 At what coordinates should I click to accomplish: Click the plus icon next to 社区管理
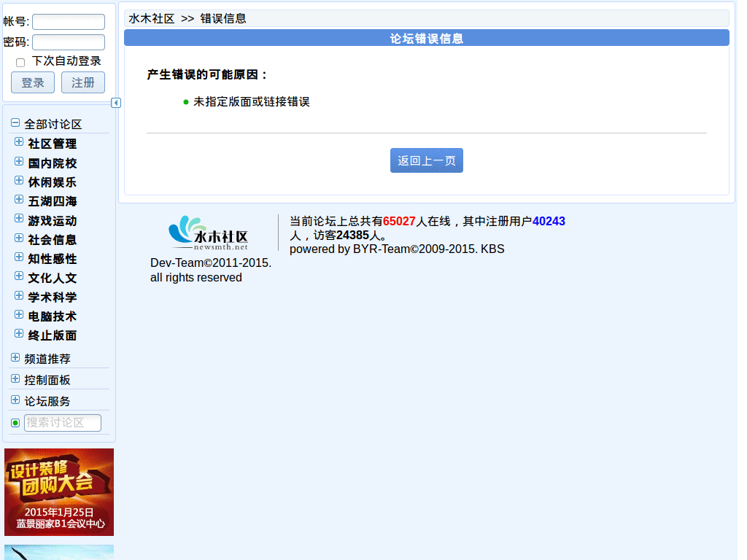[18, 142]
